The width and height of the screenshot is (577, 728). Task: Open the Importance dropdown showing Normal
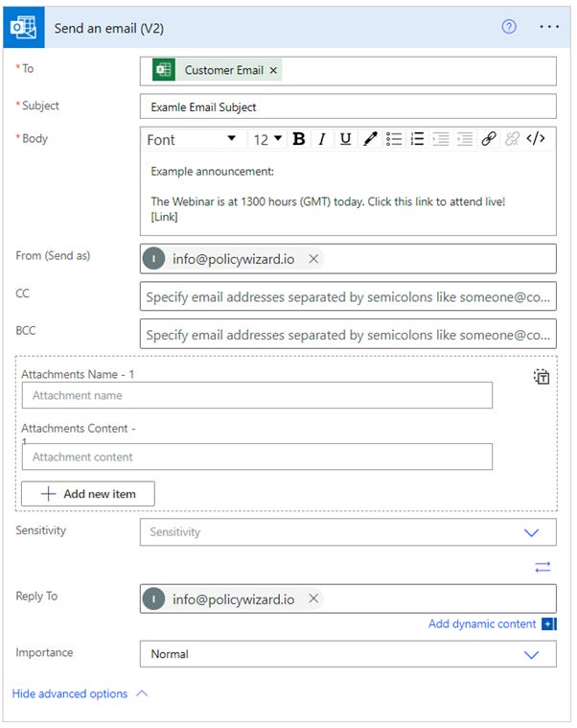coord(349,655)
